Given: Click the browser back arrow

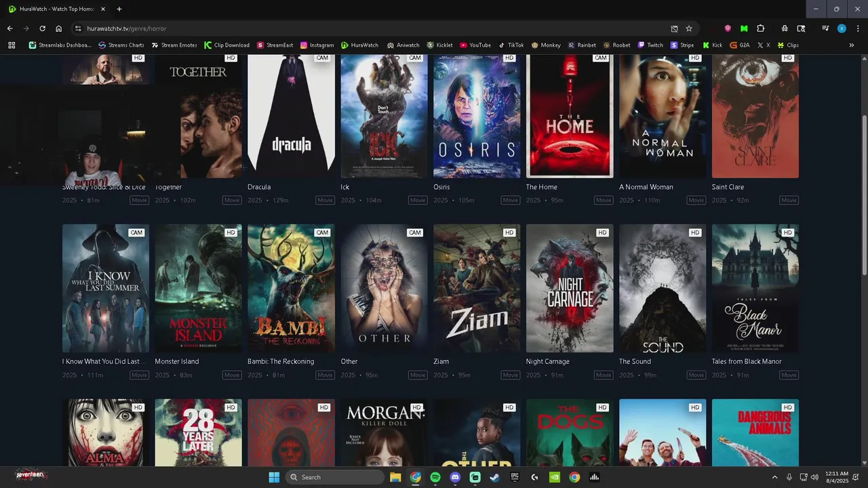Looking at the screenshot, I should click(x=10, y=28).
